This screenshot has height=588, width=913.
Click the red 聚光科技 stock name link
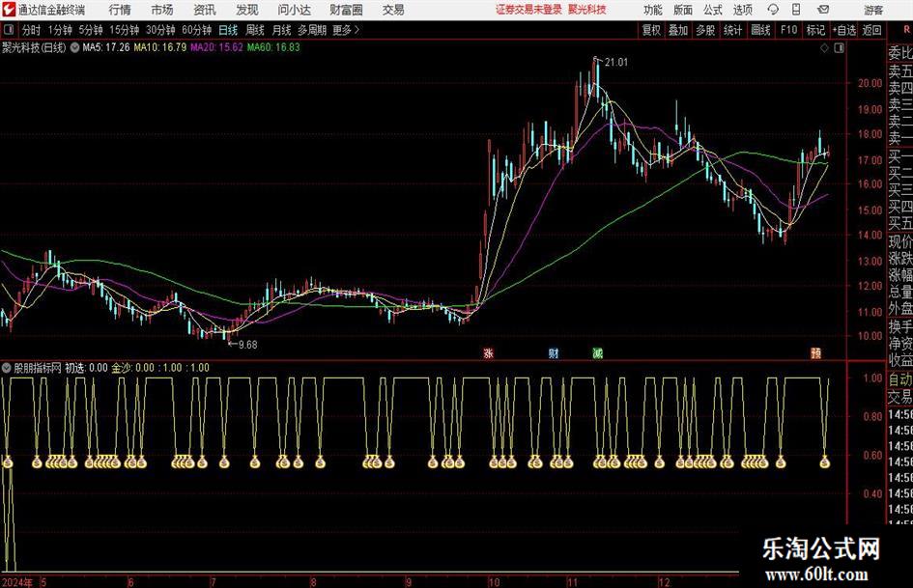coord(587,10)
